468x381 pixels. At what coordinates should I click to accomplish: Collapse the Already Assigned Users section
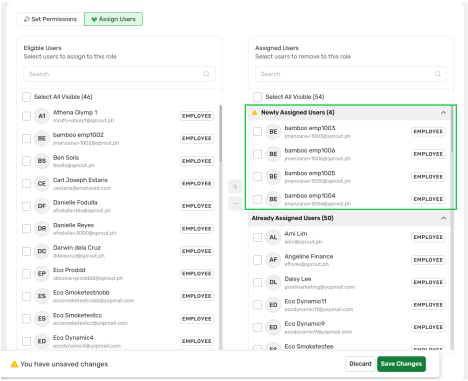pos(443,218)
